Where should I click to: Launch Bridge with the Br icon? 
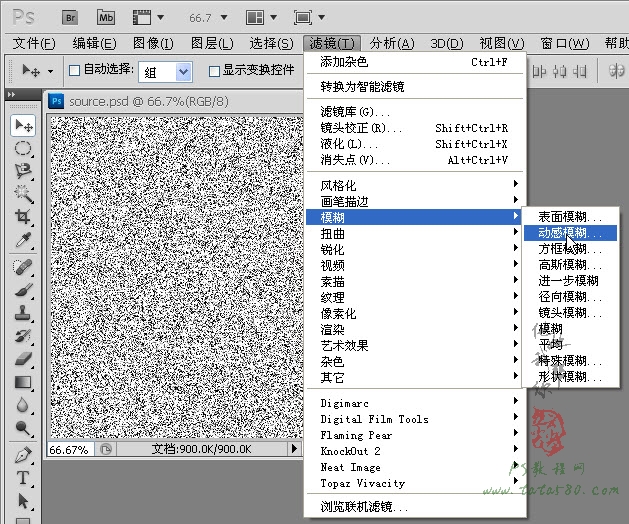pos(70,18)
